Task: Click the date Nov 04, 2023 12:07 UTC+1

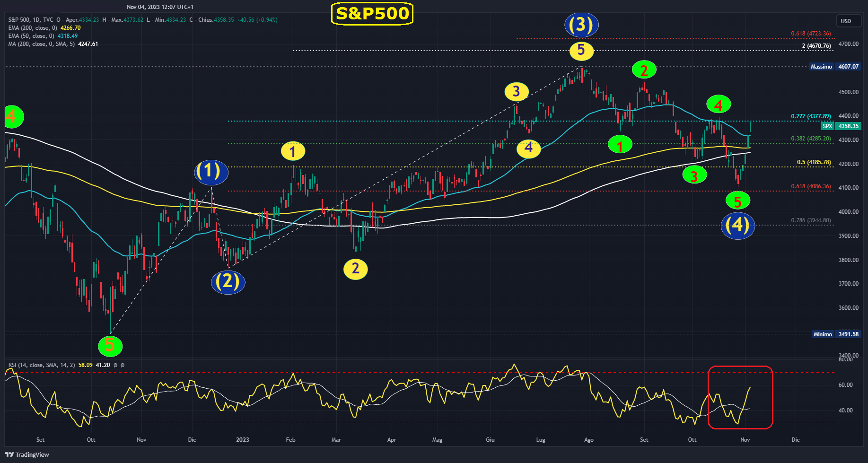Action: [x=160, y=7]
